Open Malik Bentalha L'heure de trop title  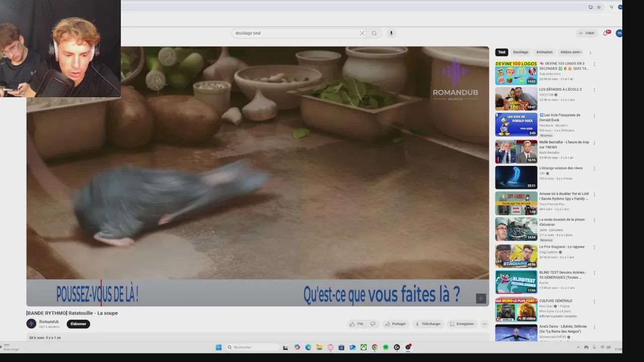click(x=564, y=145)
